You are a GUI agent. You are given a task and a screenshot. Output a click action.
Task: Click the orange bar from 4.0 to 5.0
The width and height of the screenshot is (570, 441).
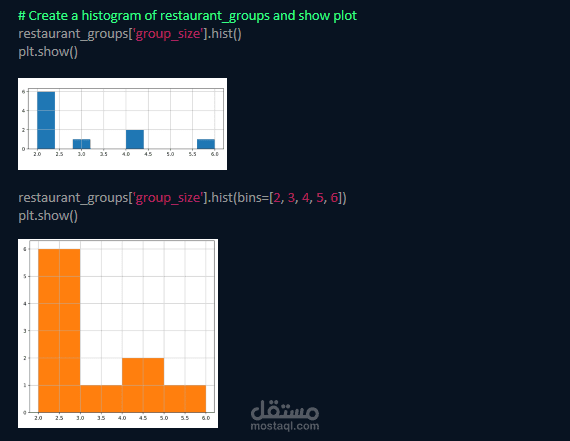tap(143, 385)
